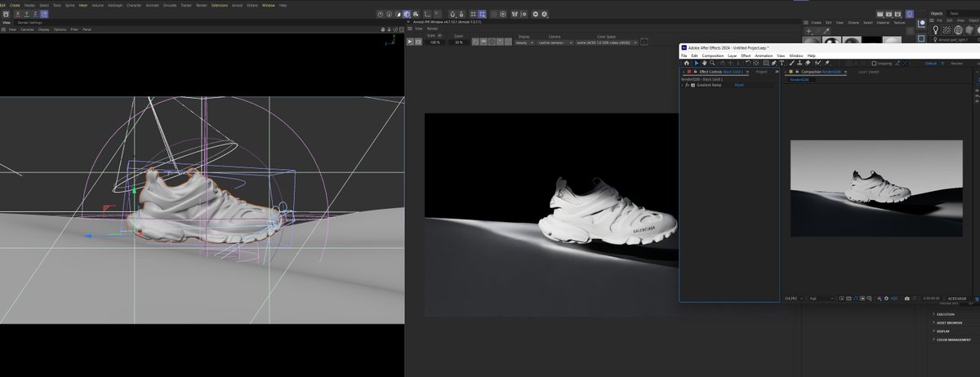The image size is (980, 377).
Task: Open the Simulate menu in Cinema 4D
Action: (170, 5)
